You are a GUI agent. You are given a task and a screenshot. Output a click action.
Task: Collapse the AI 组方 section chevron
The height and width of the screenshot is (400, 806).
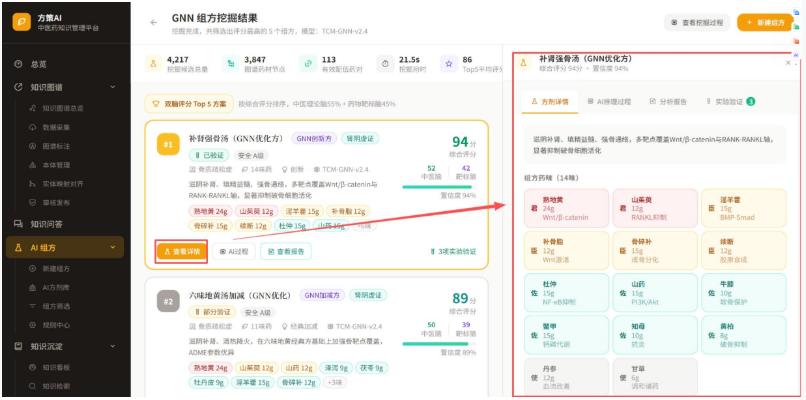pyautogui.click(x=113, y=248)
